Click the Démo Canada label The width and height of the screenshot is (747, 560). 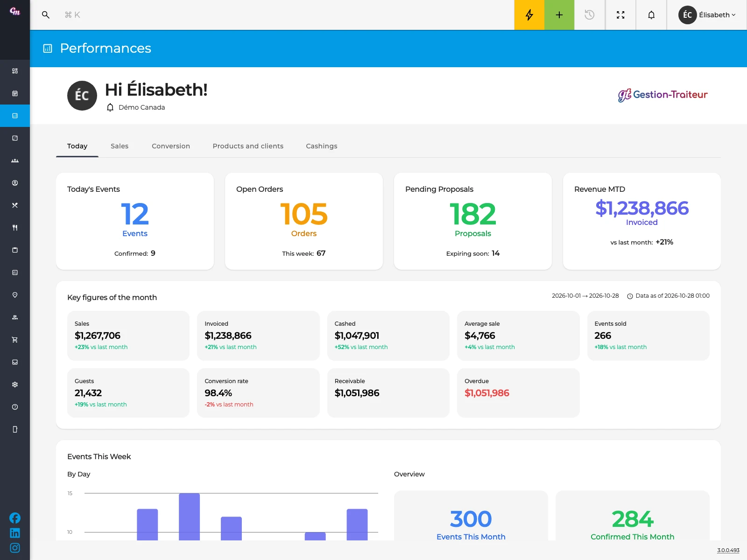(142, 107)
